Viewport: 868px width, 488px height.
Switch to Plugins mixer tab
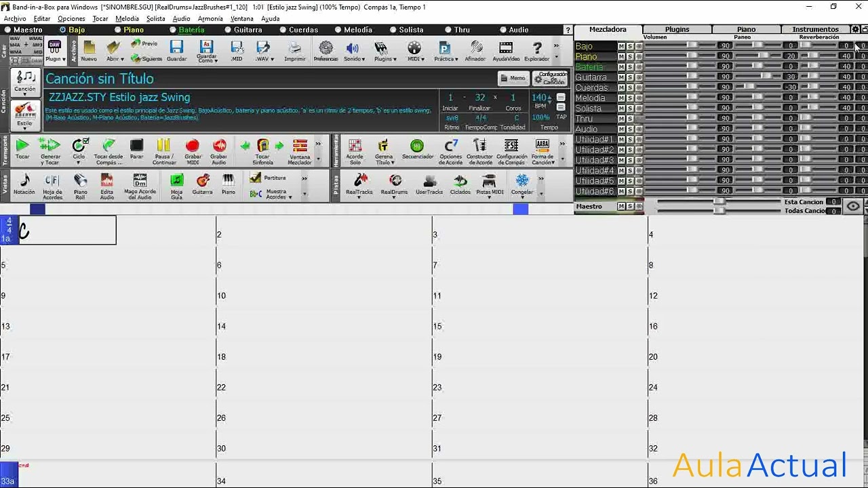[677, 29]
